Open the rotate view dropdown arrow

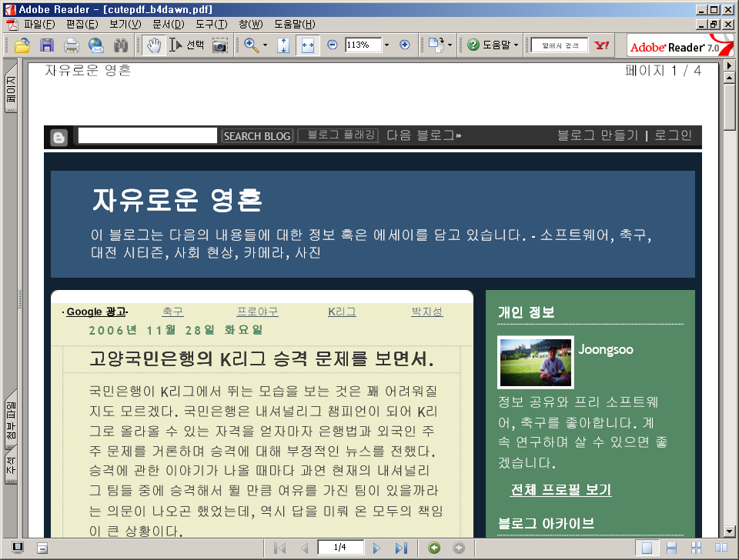point(450,45)
